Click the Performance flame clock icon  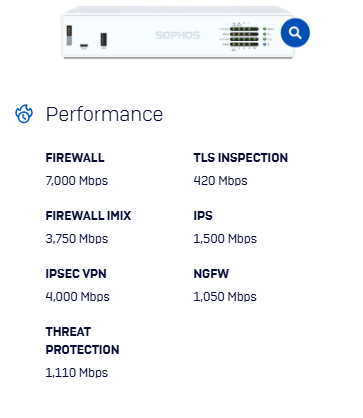point(24,114)
